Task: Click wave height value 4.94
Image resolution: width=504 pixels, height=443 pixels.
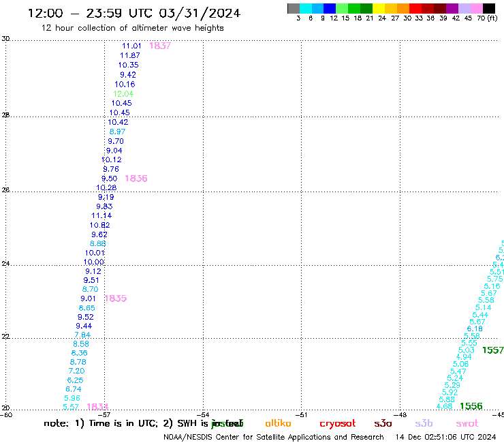Action: [x=464, y=357]
